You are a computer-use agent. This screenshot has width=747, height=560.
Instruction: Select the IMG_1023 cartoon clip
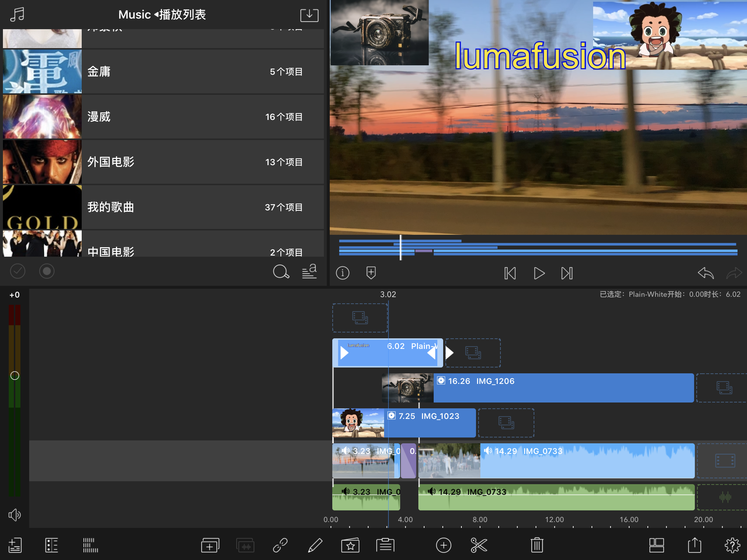coord(404,423)
